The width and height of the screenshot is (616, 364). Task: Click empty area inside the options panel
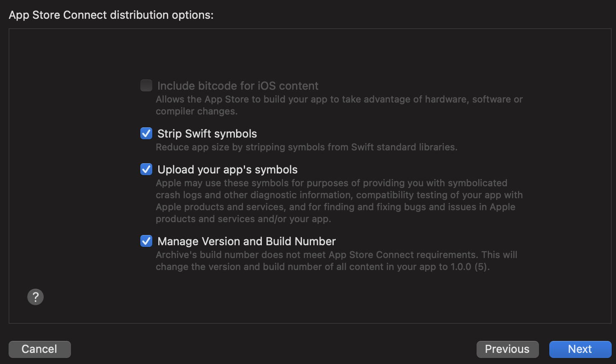(73, 171)
